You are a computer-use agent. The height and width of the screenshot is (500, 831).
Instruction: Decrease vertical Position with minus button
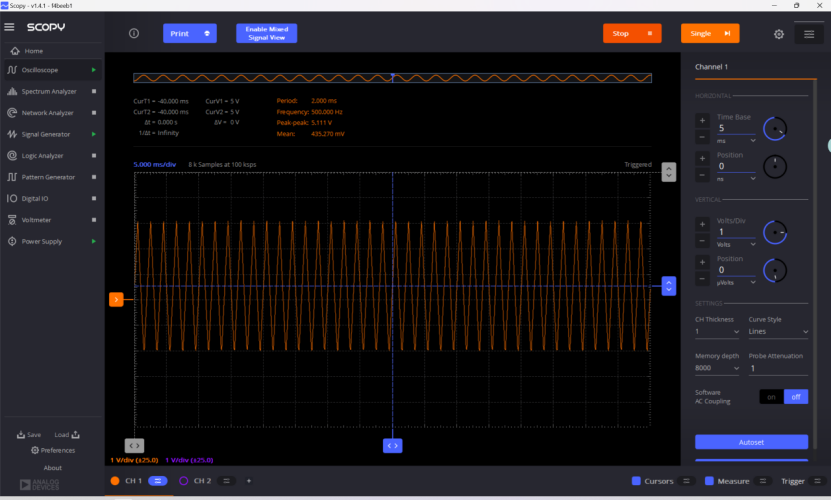[702, 279]
